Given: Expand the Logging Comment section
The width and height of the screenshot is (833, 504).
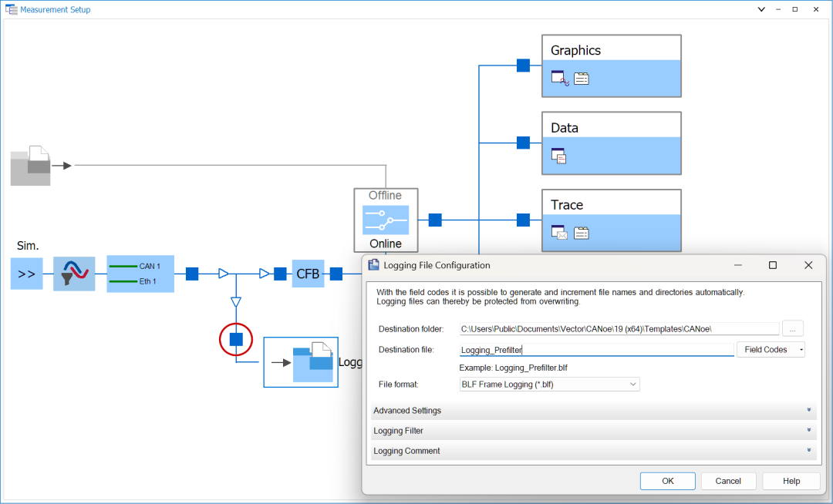Looking at the screenshot, I should [593, 451].
